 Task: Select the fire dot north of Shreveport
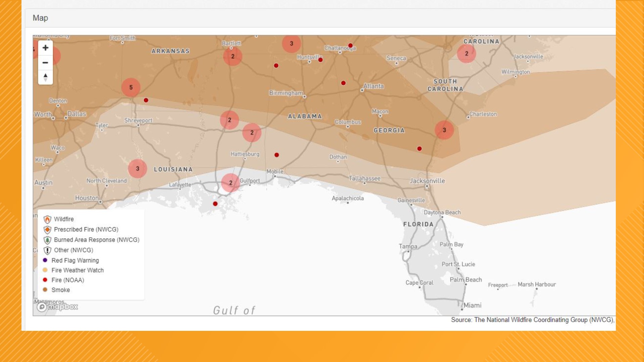pos(146,100)
